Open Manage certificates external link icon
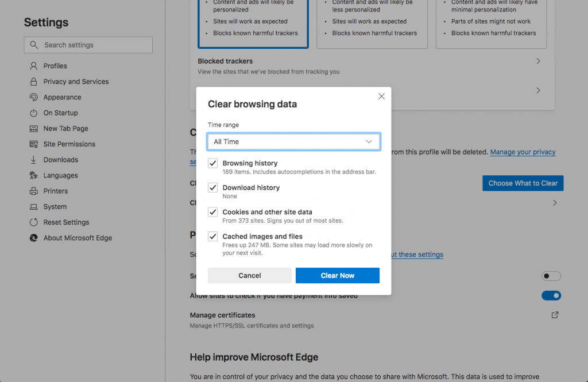588x382 pixels. click(x=555, y=315)
